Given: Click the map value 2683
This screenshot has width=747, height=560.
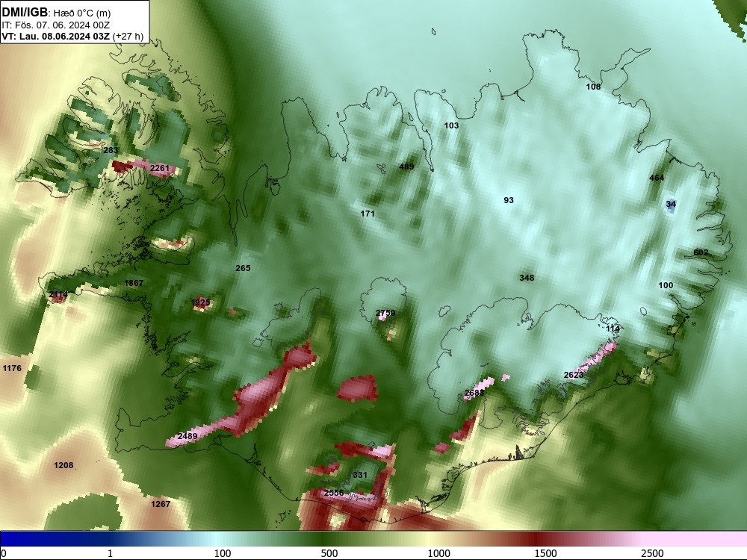Looking at the screenshot, I should point(474,393).
